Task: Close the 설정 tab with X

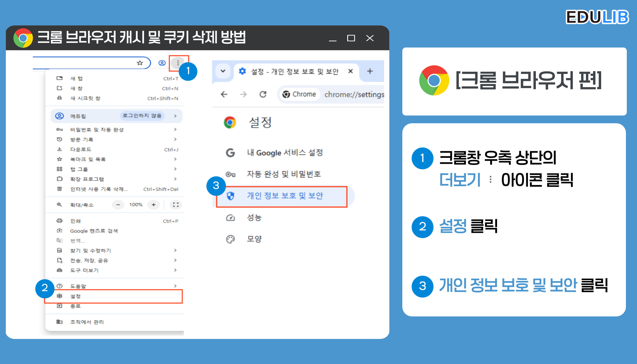Action: (x=351, y=71)
